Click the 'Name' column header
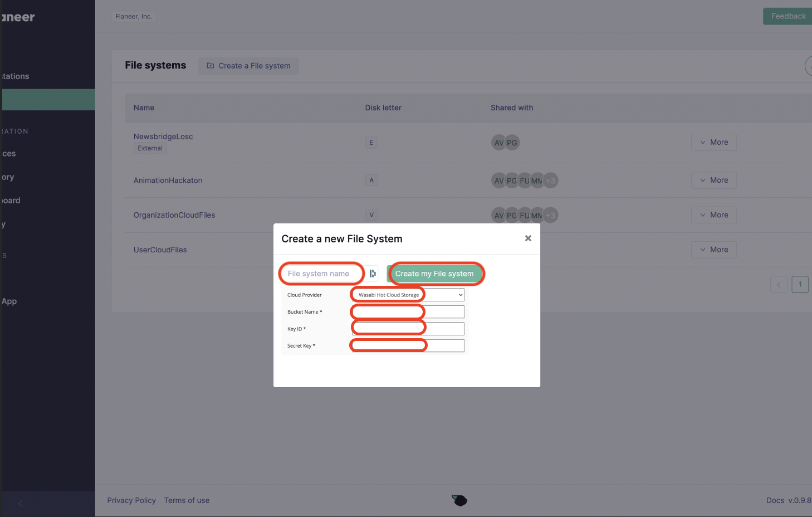 click(144, 108)
